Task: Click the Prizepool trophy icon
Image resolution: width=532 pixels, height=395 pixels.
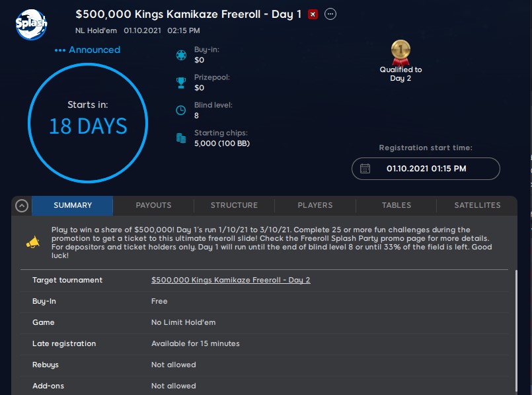Action: tap(180, 83)
